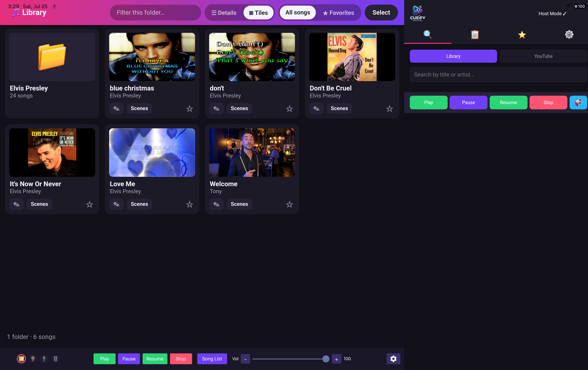This screenshot has height=370, width=588.
Task: Open Scenes for the don't song
Action: click(x=239, y=108)
